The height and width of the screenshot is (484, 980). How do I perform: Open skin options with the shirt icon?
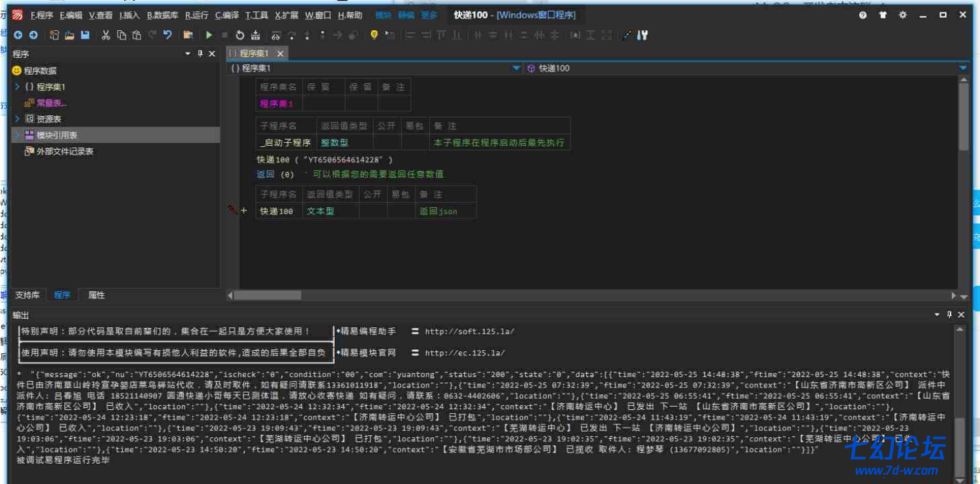[883, 15]
